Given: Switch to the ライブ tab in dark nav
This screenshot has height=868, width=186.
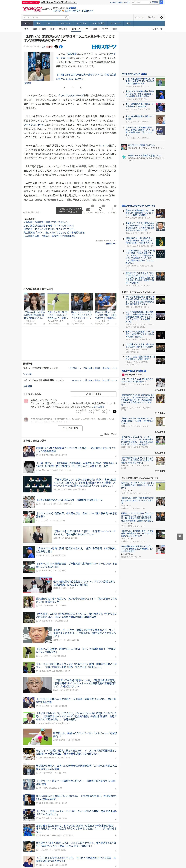Looking at the screenshot, I should pyautogui.click(x=49, y=24).
